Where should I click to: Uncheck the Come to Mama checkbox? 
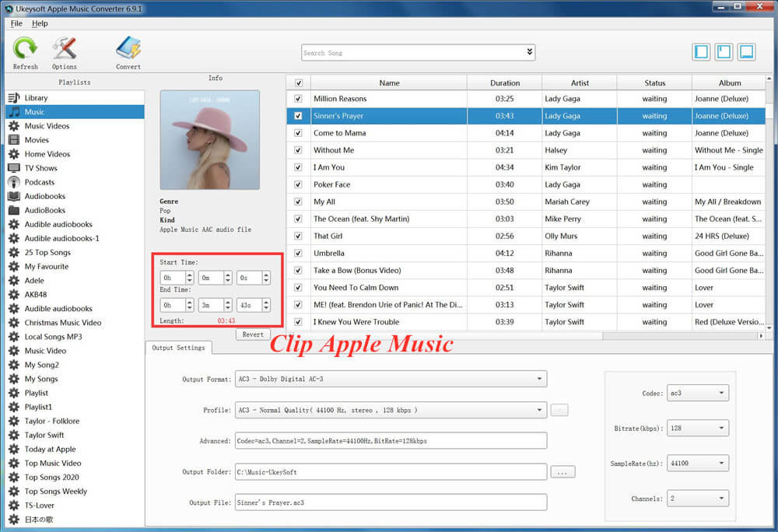(298, 133)
